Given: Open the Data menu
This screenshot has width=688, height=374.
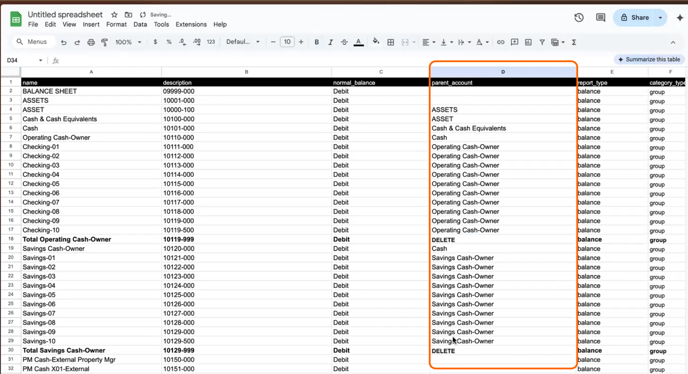Looking at the screenshot, I should (140, 25).
